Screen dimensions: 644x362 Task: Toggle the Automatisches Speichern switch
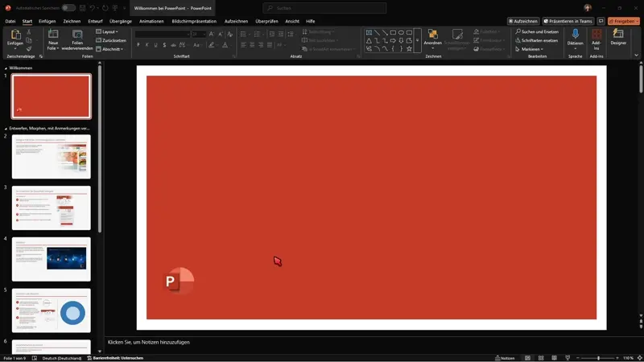tap(68, 8)
